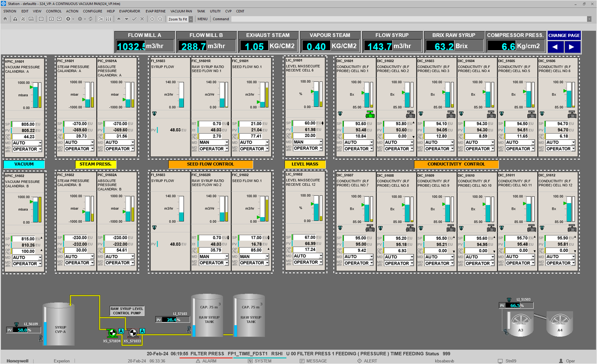This screenshot has width=597, height=364.
Task: Click the SEED FLOW CONTROL button
Action: click(x=210, y=164)
